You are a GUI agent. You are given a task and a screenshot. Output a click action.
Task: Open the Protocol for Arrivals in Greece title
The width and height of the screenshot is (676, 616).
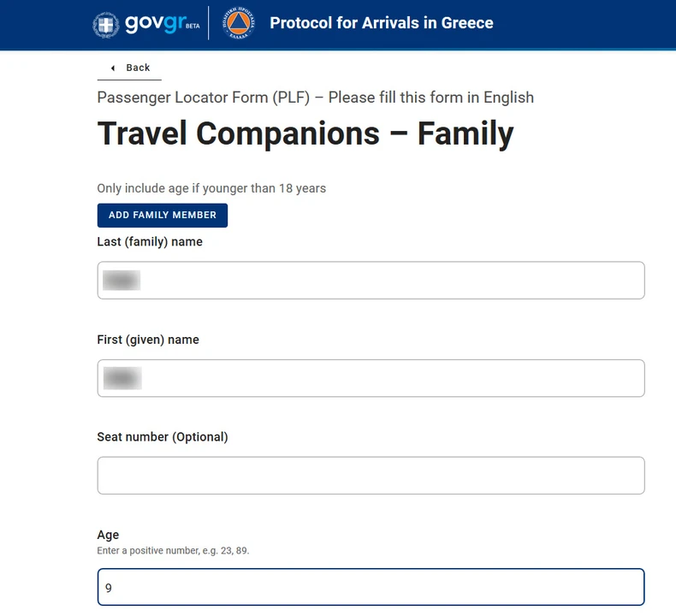[x=382, y=23]
